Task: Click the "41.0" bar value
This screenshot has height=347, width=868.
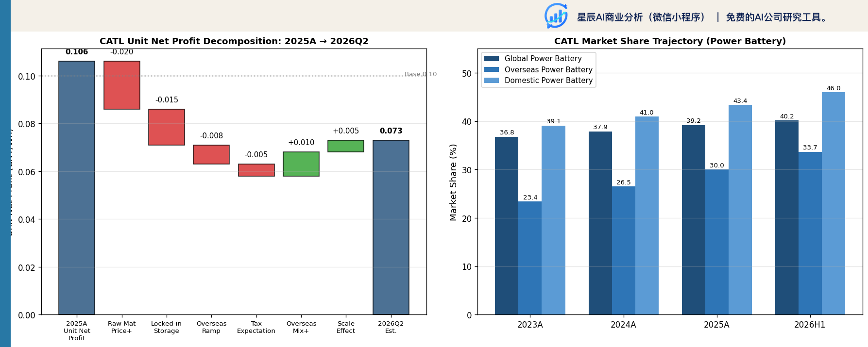Action: pos(647,113)
